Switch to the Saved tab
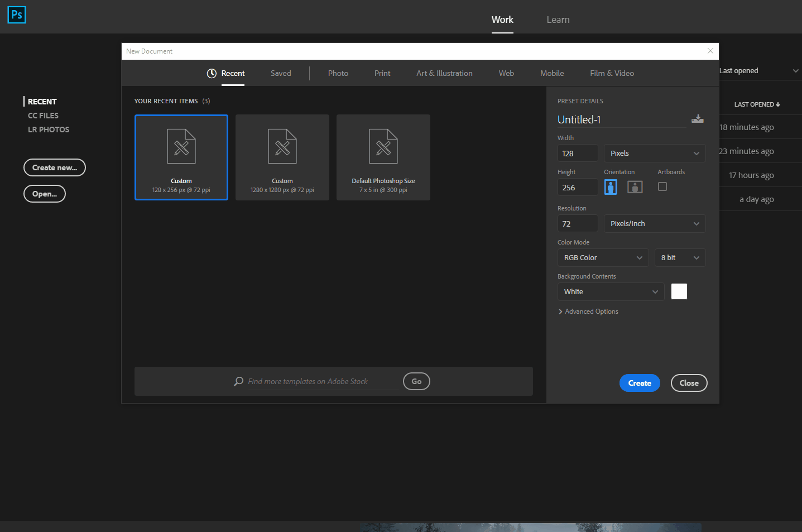Viewport: 802px width, 532px height. 281,73
